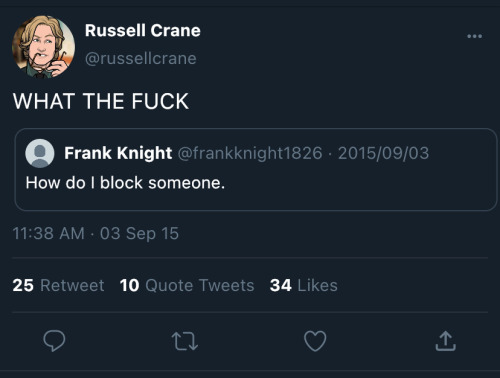This screenshot has height=378, width=500.
Task: View the 10 Quote Tweets list
Action: pyautogui.click(x=187, y=285)
